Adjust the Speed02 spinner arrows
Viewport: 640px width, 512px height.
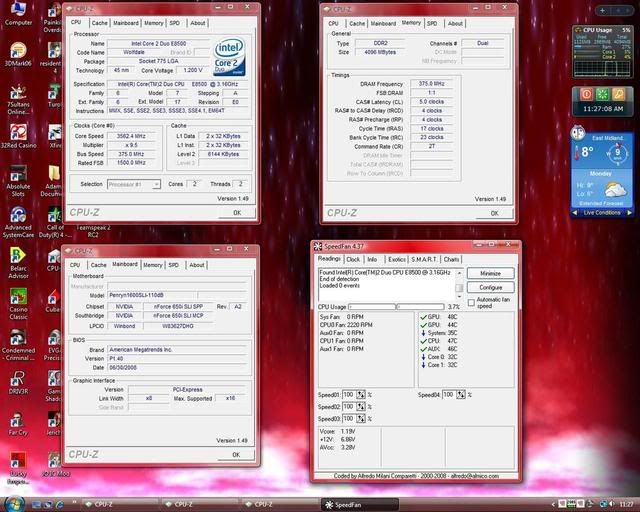click(x=361, y=407)
